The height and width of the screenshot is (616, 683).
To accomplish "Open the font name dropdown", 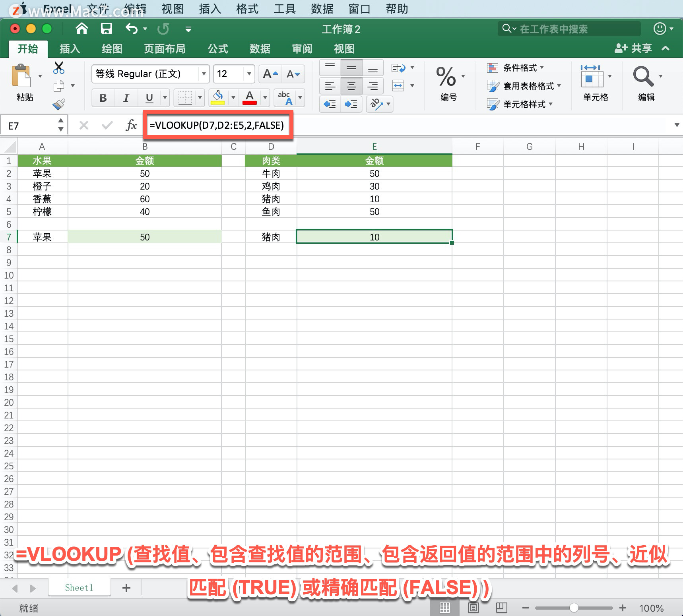I will [x=204, y=74].
